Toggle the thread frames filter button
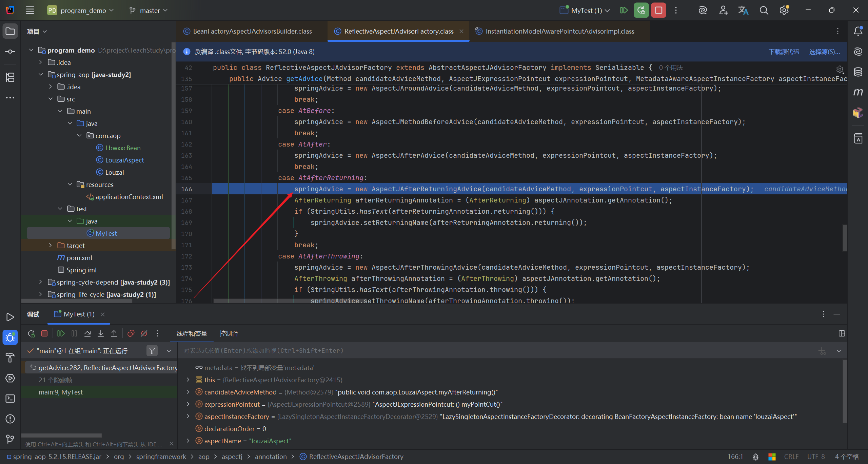This screenshot has height=464, width=868. point(152,350)
